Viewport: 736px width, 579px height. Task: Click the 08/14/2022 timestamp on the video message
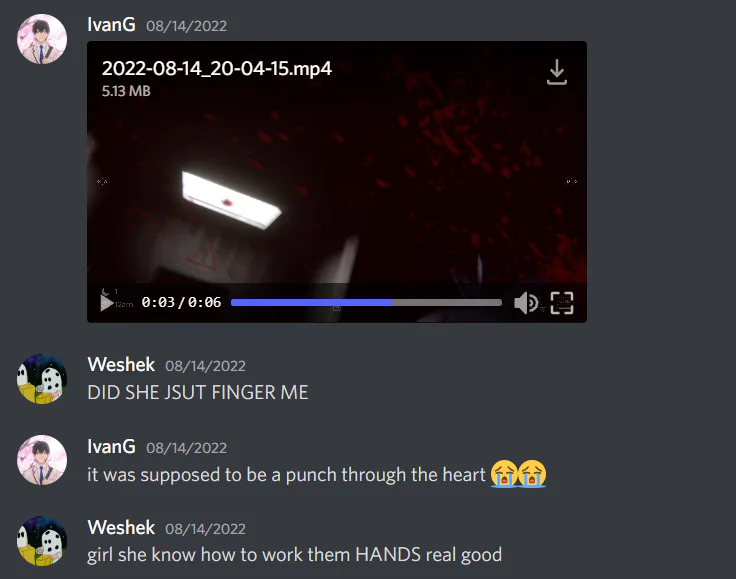186,26
